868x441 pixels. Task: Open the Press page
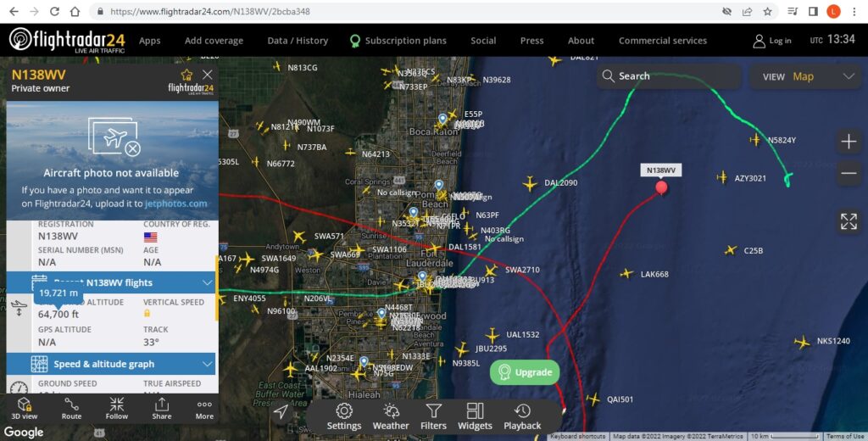point(532,41)
